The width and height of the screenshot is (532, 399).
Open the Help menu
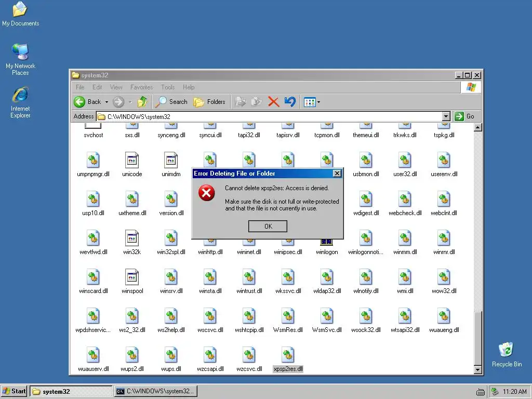point(189,87)
